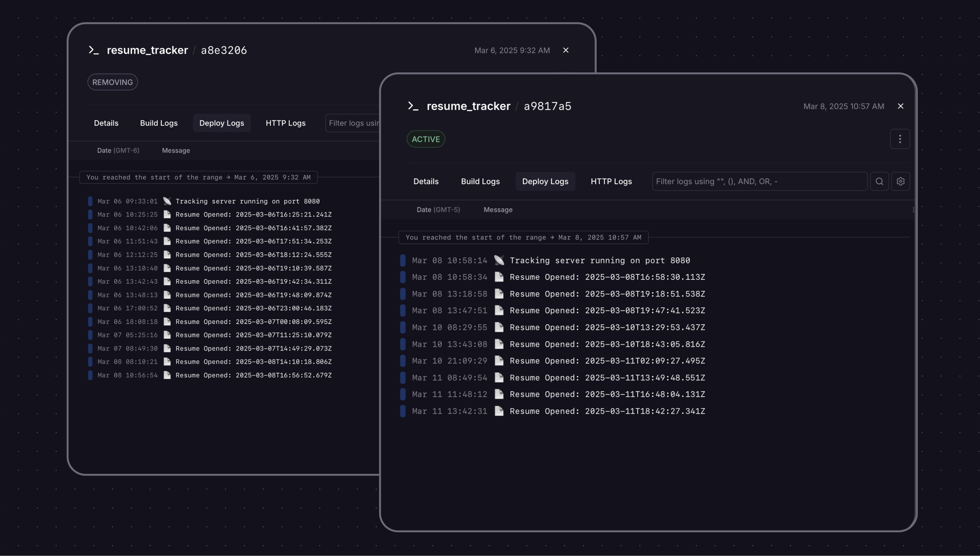The height and width of the screenshot is (556, 980).
Task: Click the terminal icon next to deployment a8e3206
Action: click(94, 50)
